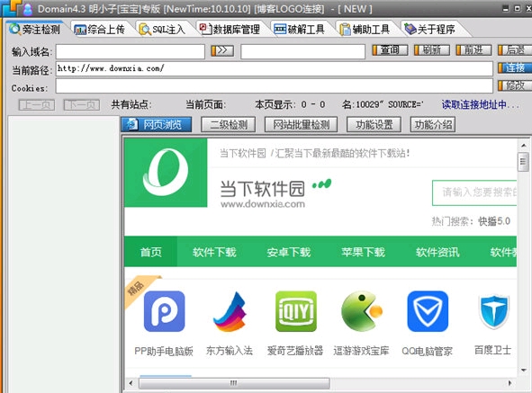This screenshot has height=393, width=532.
Task: Click the Domain4.3 title bar app icon
Action: tap(28, 9)
